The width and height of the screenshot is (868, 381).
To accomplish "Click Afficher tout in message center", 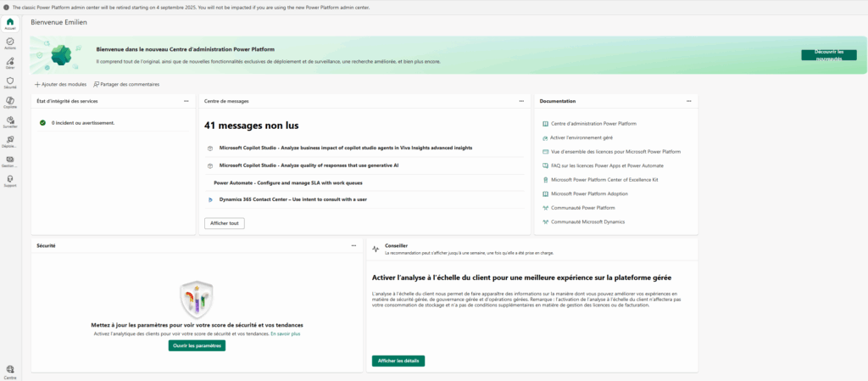I will [x=224, y=223].
